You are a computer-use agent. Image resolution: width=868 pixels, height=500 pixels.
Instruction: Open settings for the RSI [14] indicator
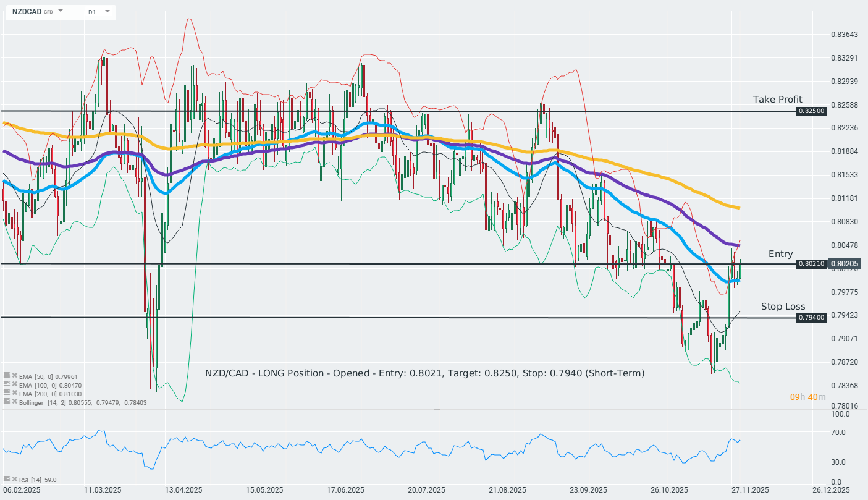[6, 479]
